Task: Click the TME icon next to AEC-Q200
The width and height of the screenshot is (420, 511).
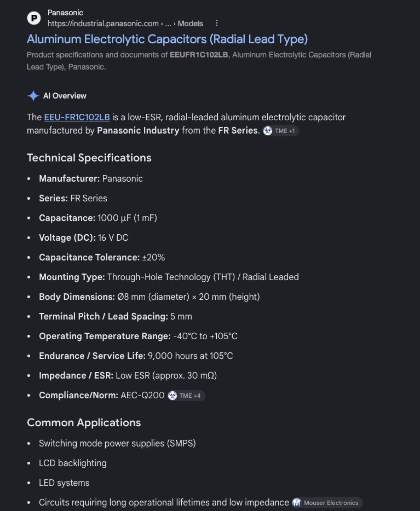Action: tap(173, 396)
